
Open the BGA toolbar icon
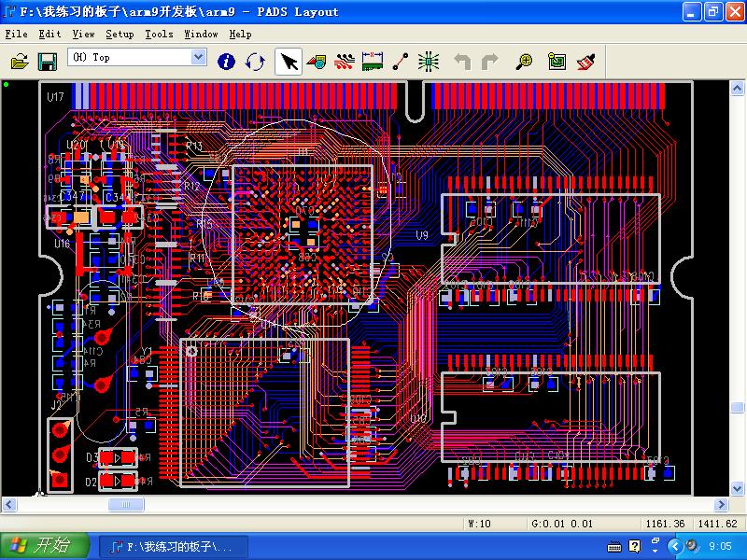coord(429,62)
